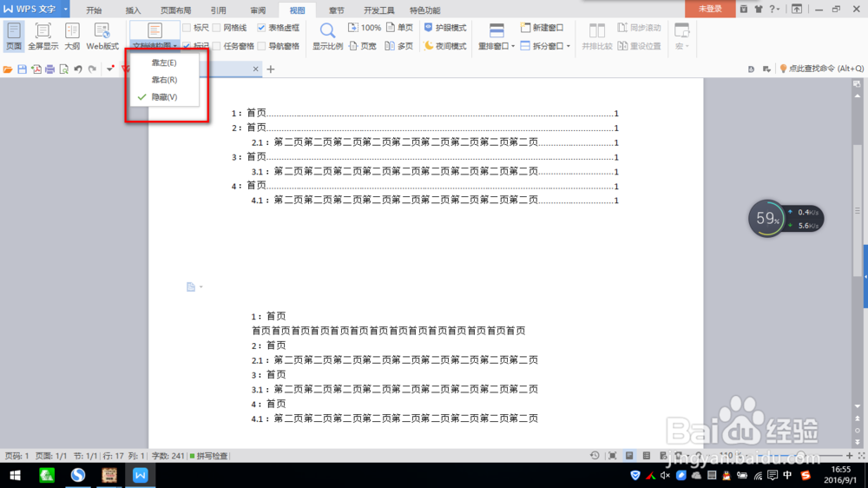Open the 显示比例 zoom dialog
Image resolution: width=868 pixels, height=488 pixels.
(x=327, y=36)
